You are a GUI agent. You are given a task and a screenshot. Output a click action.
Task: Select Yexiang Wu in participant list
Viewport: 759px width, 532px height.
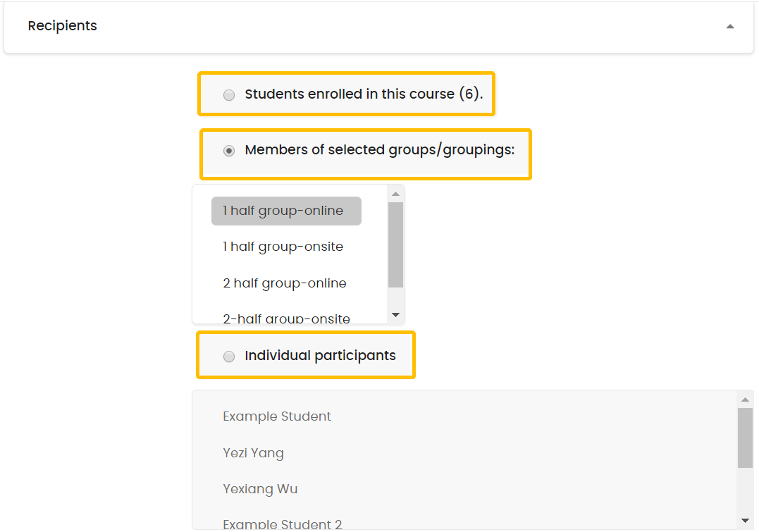point(260,489)
